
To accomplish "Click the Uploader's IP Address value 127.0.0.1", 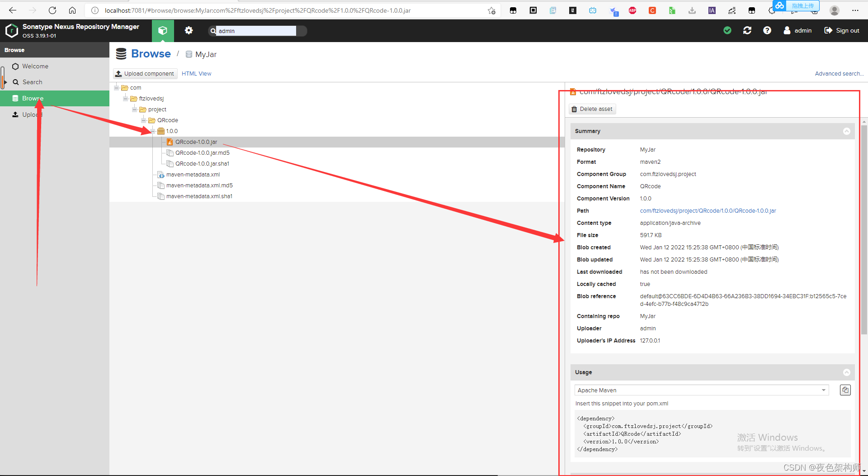I will (650, 340).
